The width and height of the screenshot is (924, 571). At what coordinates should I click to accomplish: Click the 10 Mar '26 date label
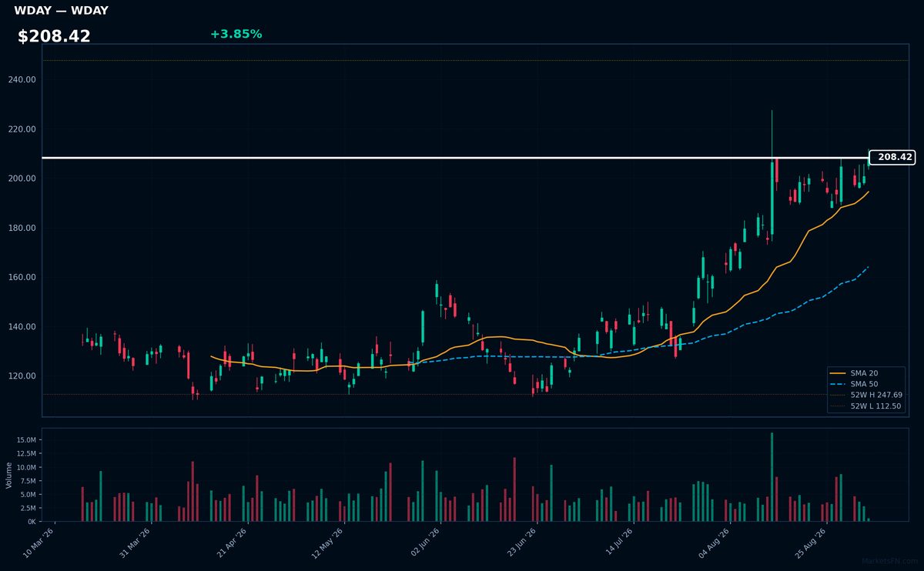pos(39,543)
